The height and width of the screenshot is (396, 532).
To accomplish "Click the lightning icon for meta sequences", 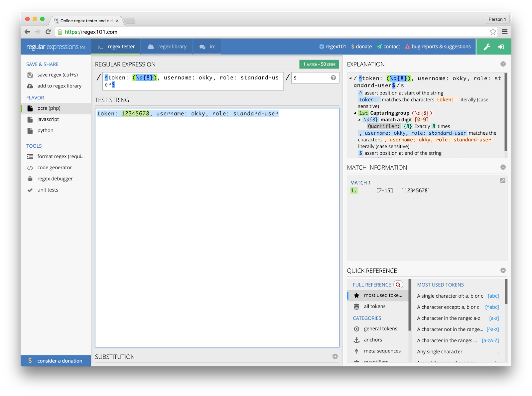I will [x=356, y=351].
